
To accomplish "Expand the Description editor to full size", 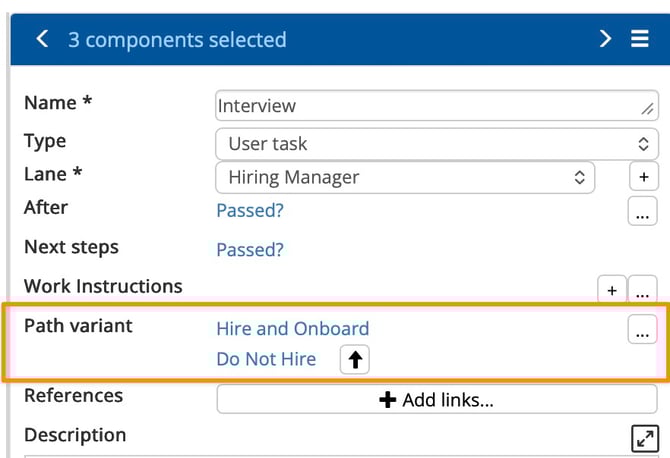I will pyautogui.click(x=643, y=437).
